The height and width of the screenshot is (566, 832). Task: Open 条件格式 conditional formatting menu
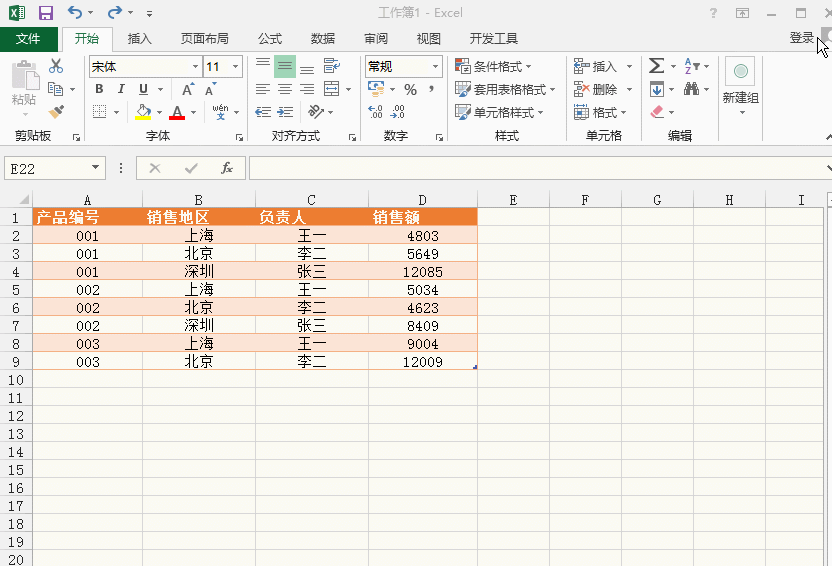(x=493, y=66)
